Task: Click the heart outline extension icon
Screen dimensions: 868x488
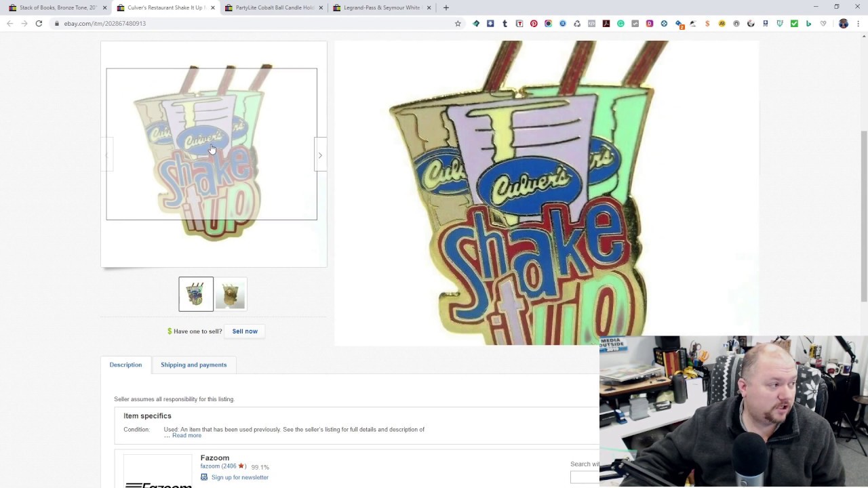Action: [x=823, y=24]
